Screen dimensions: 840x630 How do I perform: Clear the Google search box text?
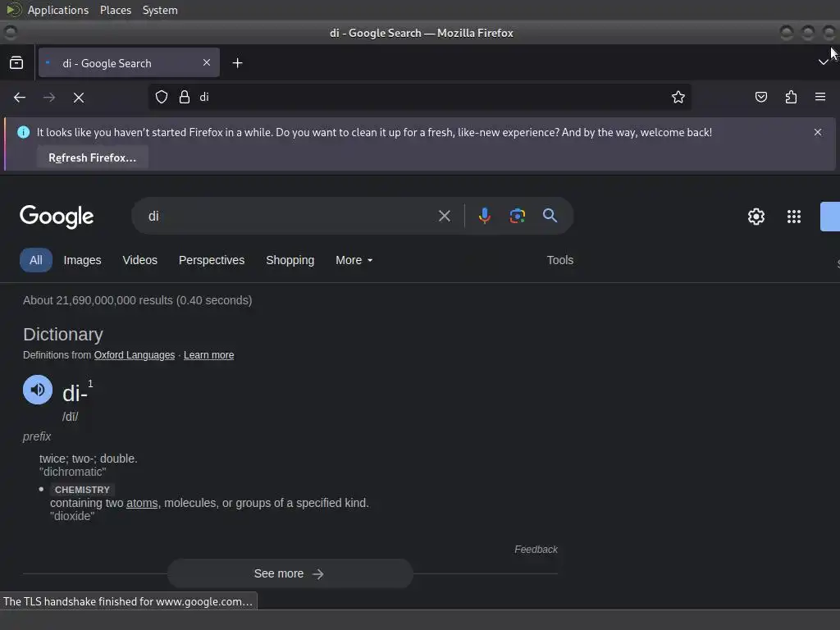click(444, 216)
